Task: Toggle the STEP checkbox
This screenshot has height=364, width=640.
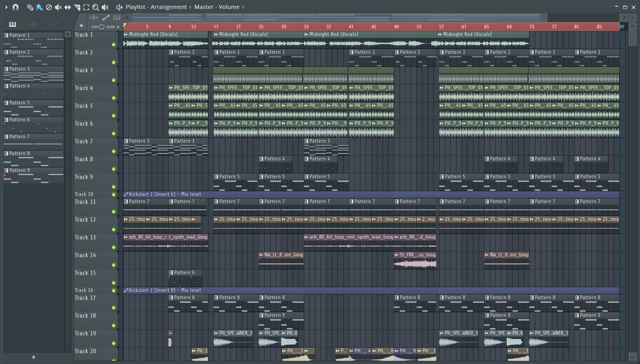Action: point(102,27)
